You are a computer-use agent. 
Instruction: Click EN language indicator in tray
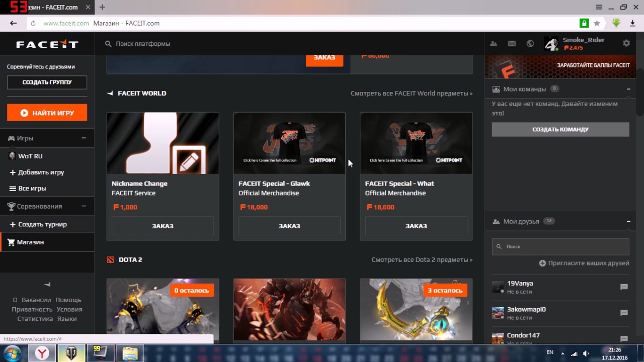(x=550, y=352)
